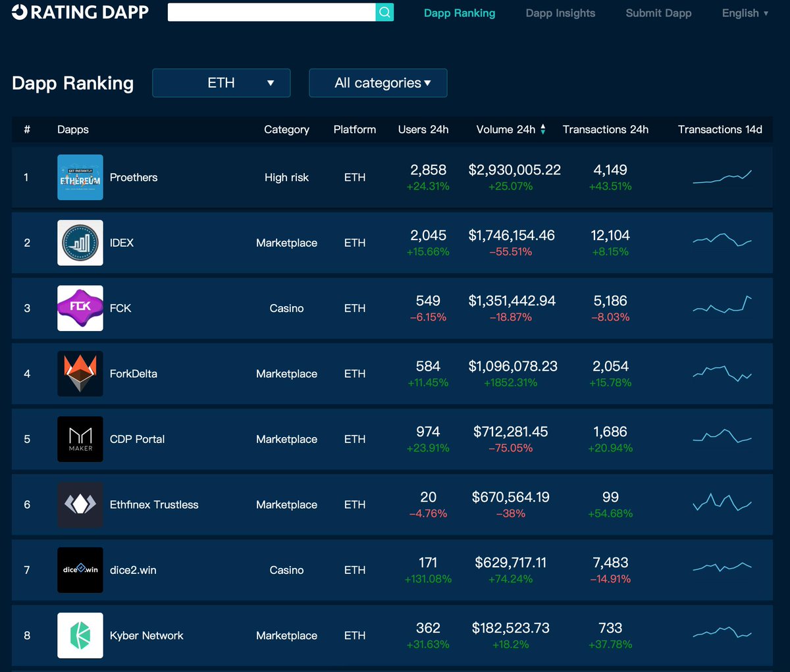Image resolution: width=790 pixels, height=672 pixels.
Task: Click the Ethfinex Trustless logo
Action: pos(80,504)
